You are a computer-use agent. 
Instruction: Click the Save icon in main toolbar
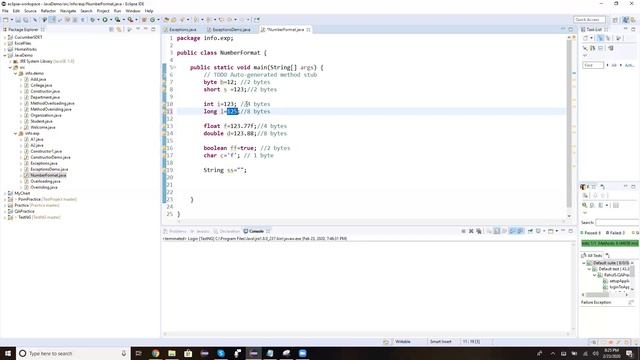point(18,20)
